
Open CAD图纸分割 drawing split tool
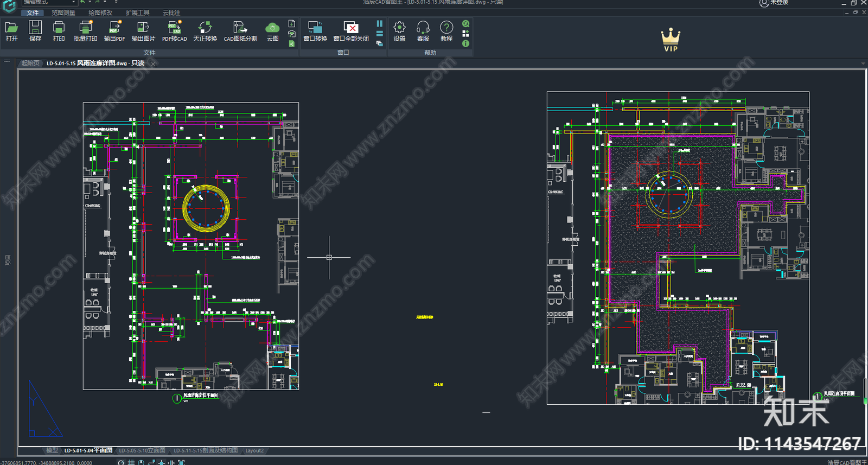240,31
